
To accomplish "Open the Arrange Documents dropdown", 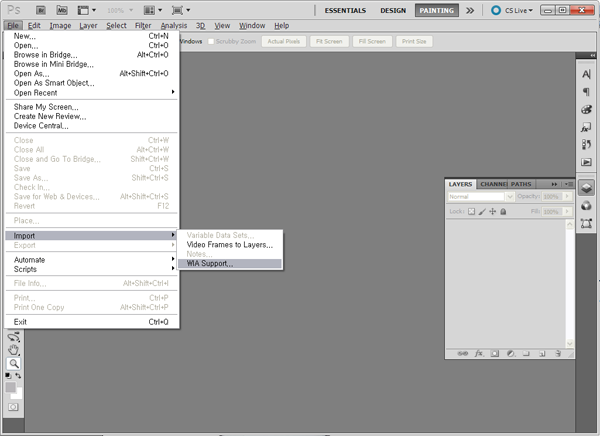I will [x=153, y=10].
